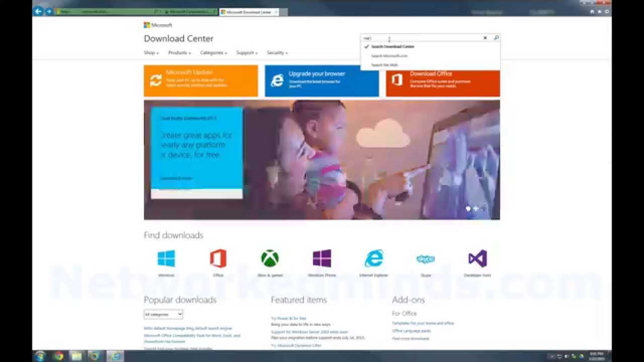The image size is (644, 362).
Task: Clear the search box with the X icon
Action: [486, 38]
